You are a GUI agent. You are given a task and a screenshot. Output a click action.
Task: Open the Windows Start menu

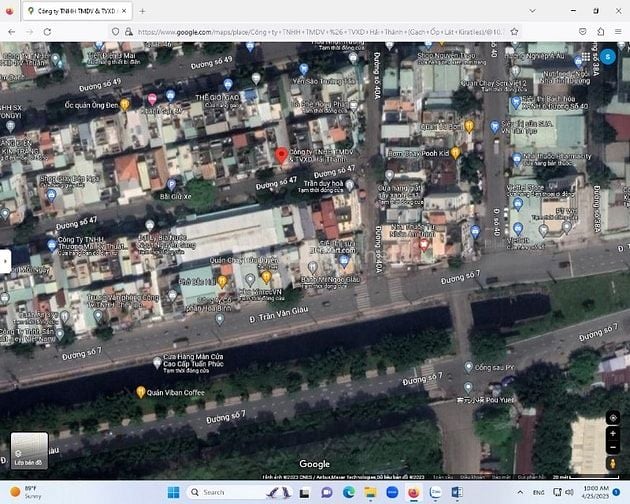[174, 492]
